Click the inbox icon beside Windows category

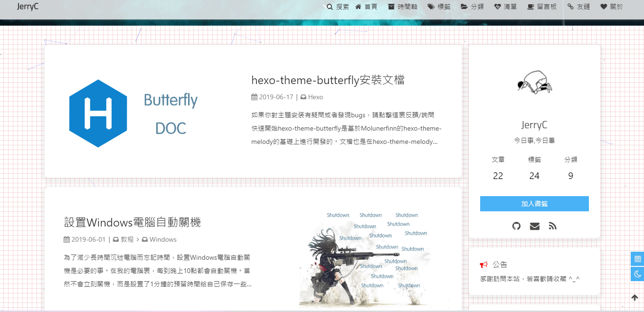coord(145,239)
